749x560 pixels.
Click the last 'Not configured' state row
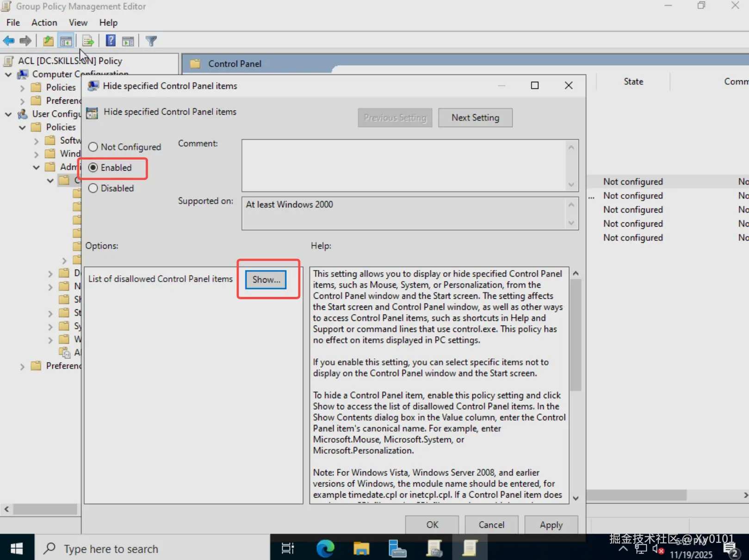pos(633,238)
